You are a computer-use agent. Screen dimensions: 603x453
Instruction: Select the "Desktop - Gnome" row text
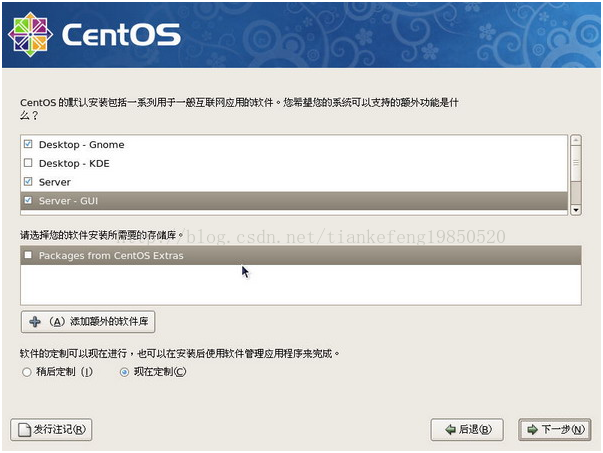82,145
